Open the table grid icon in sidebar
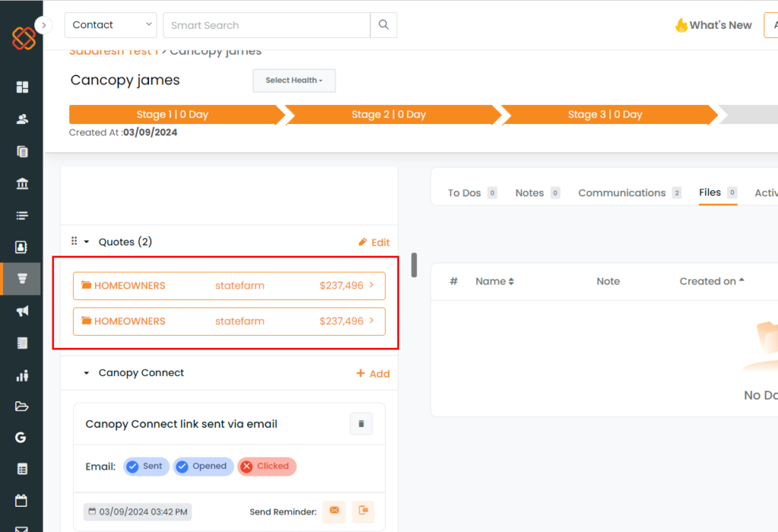 pos(22,469)
